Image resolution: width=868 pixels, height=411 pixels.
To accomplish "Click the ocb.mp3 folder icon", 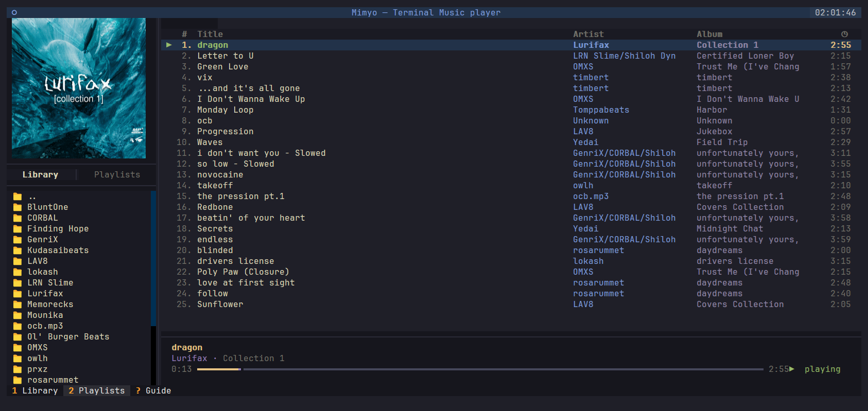I will (x=18, y=326).
